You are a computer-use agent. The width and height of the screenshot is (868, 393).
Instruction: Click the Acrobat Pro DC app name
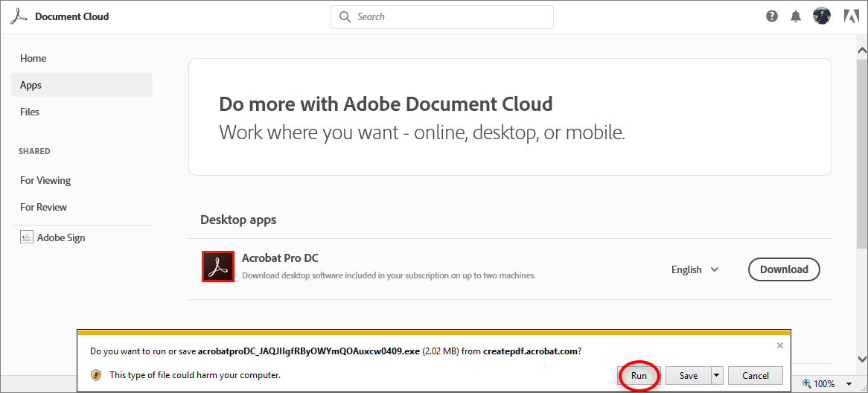[x=280, y=258]
